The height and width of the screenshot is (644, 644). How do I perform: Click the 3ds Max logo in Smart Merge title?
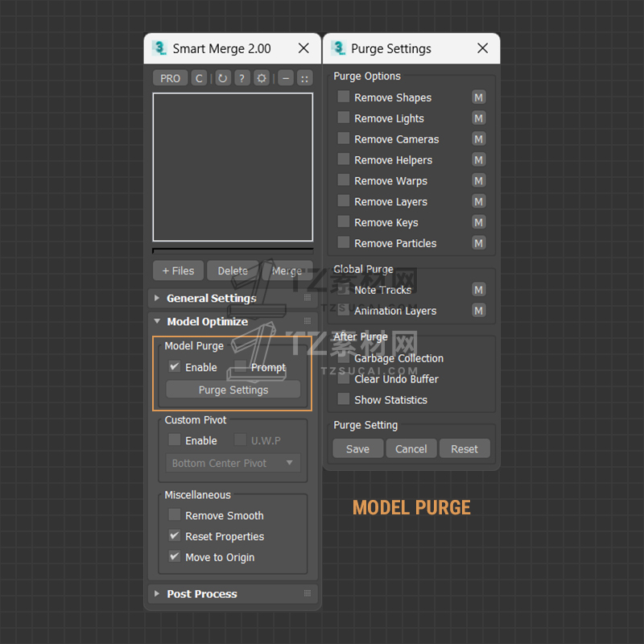(x=159, y=48)
